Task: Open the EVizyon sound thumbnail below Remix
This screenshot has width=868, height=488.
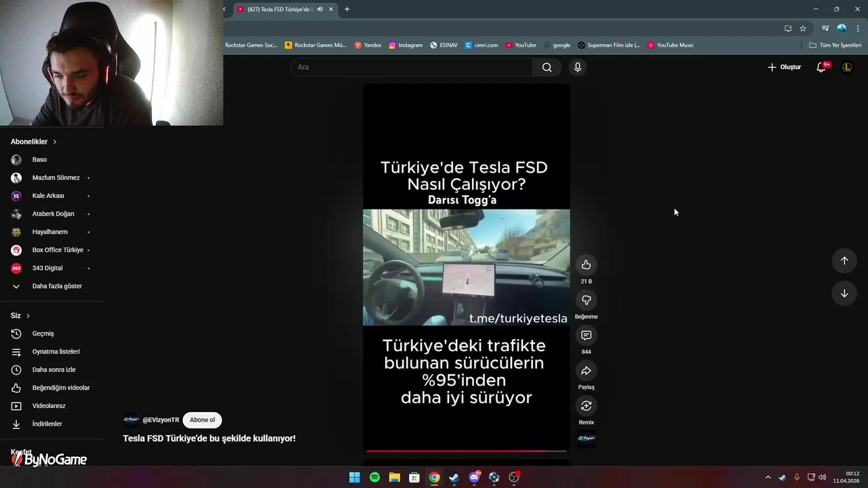Action: (x=586, y=439)
